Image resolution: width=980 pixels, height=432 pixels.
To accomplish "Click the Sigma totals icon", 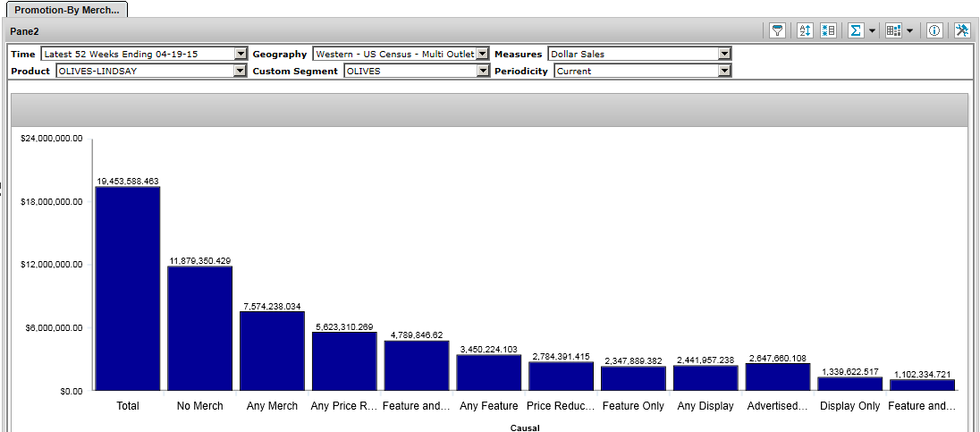I will click(855, 30).
